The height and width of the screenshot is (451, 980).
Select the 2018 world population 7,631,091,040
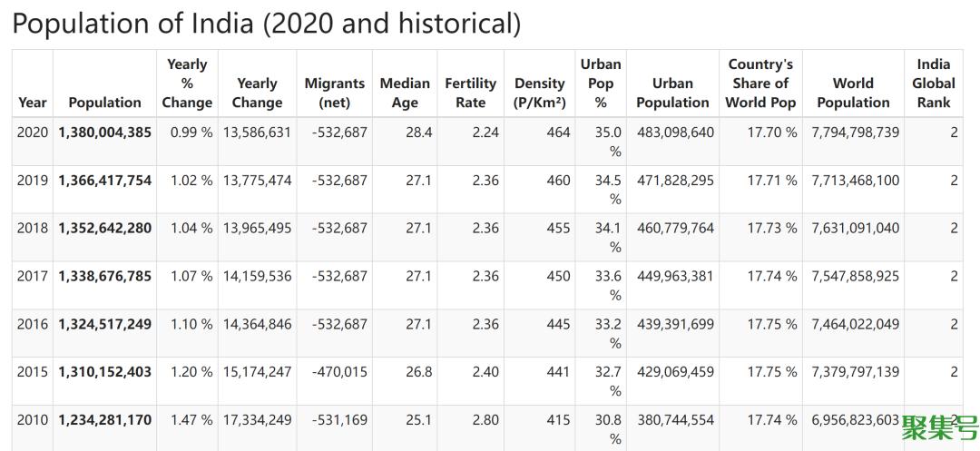pyautogui.click(x=856, y=229)
